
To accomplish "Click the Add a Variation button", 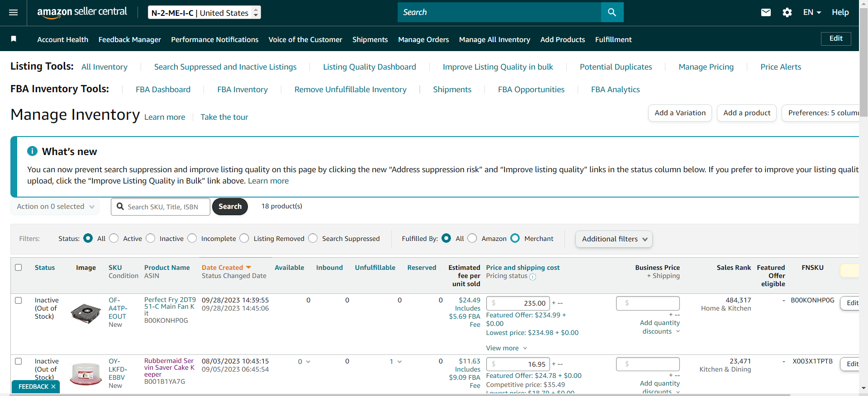I will point(680,113).
